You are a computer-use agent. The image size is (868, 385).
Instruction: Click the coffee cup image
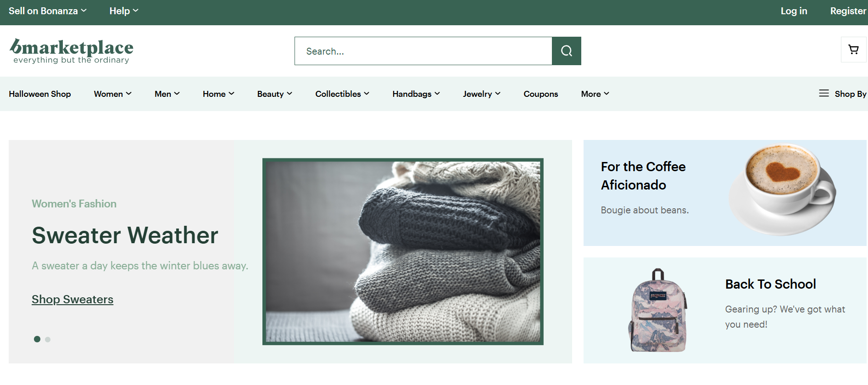782,189
